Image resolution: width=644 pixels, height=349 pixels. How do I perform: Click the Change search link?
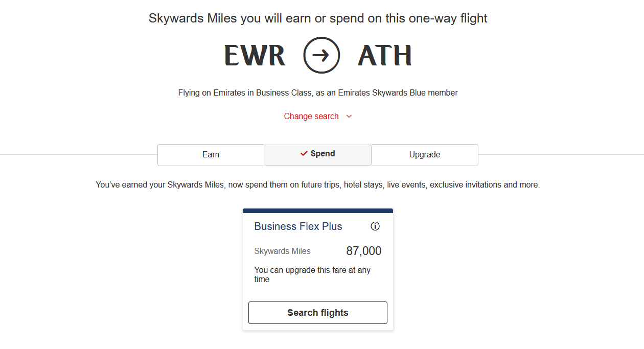pos(311,117)
